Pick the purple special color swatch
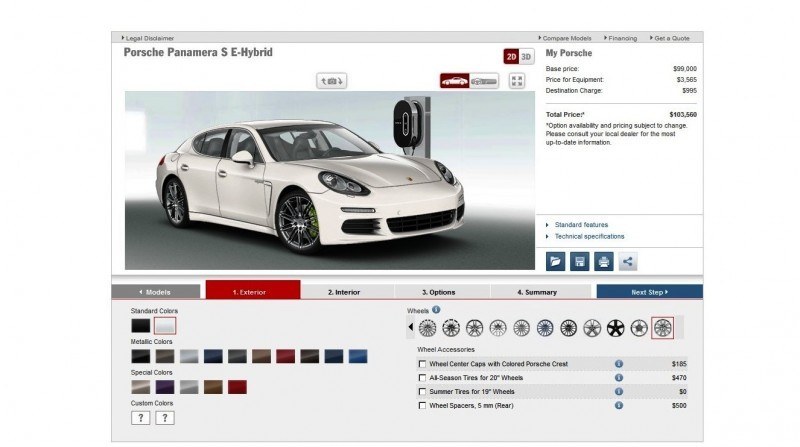This screenshot has height=447, width=800. coord(164,387)
